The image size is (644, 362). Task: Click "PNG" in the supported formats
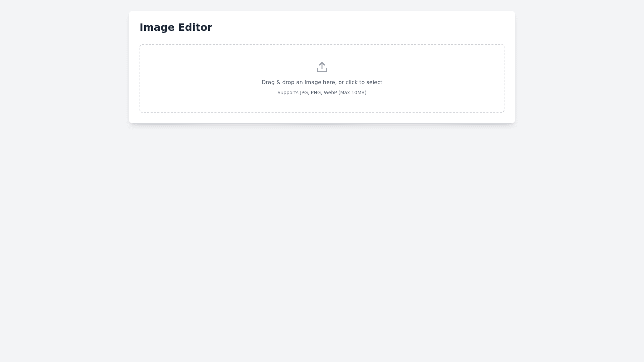click(316, 93)
